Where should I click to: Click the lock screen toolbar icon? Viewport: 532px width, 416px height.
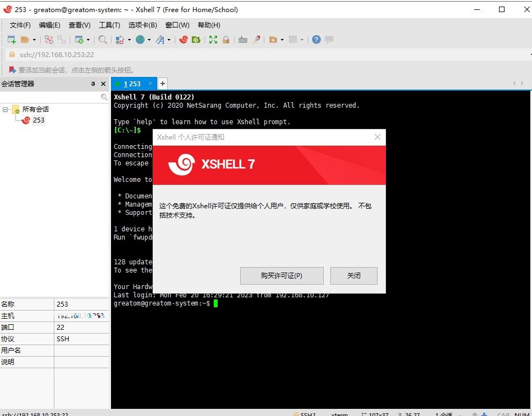[226, 39]
